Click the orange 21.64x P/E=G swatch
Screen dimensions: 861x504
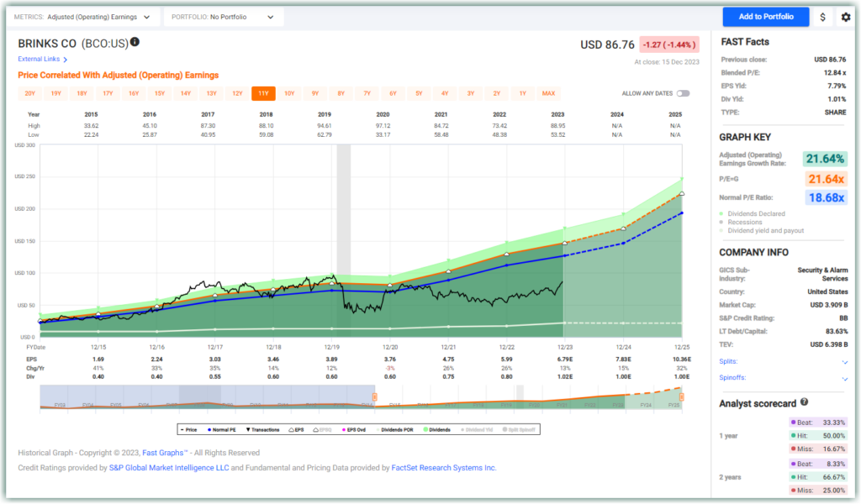pos(826,179)
